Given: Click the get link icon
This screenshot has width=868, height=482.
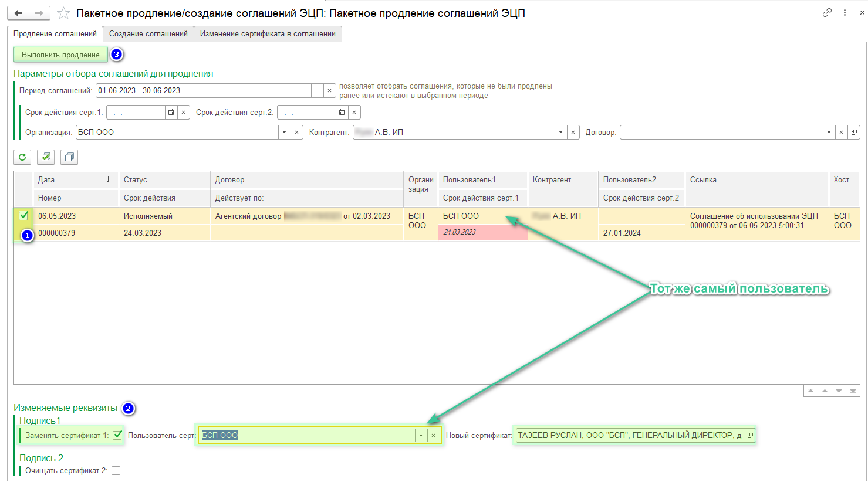Looking at the screenshot, I should [827, 12].
